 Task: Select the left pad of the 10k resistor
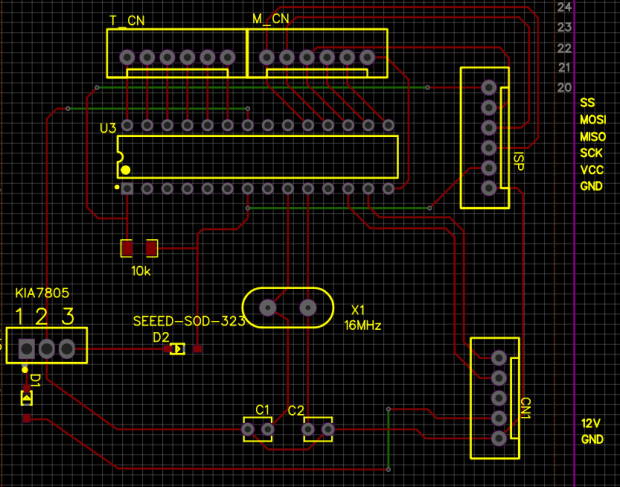pos(127,249)
